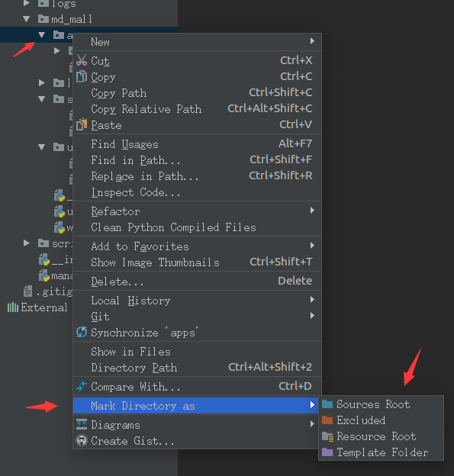Click the md_mall folder icon

point(43,19)
